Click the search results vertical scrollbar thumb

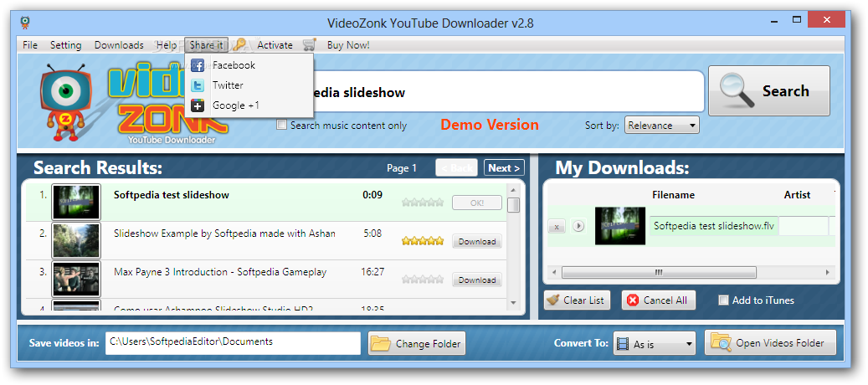[x=514, y=205]
